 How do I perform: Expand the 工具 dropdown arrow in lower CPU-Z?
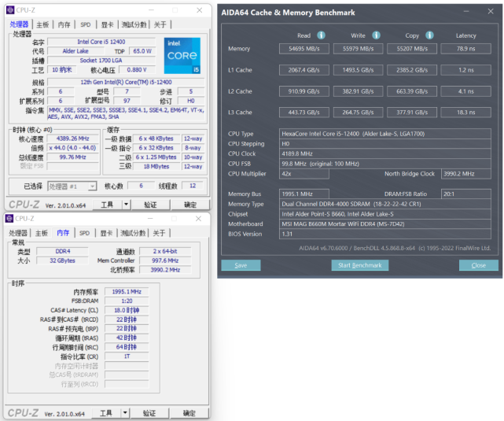[125, 413]
